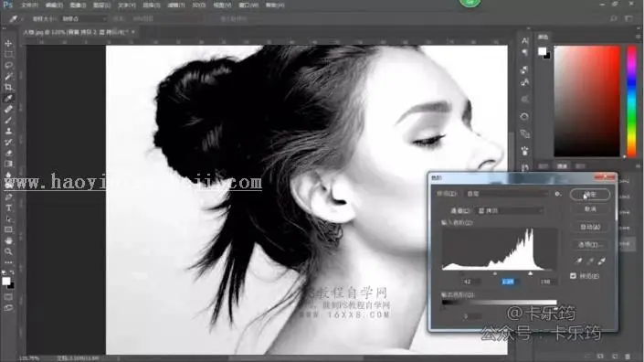Pick the white point eyedropper in Levels
The height and width of the screenshot is (362, 644).
pos(602,261)
